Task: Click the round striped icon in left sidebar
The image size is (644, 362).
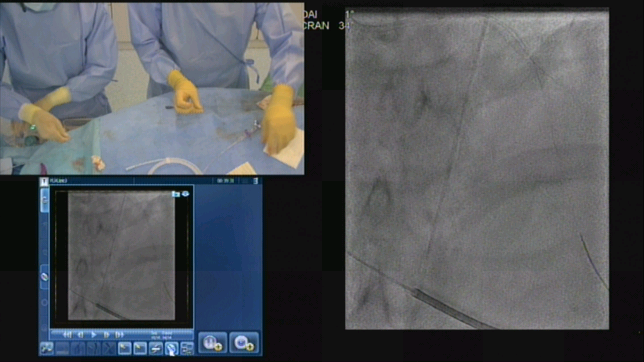Action: coord(45,277)
